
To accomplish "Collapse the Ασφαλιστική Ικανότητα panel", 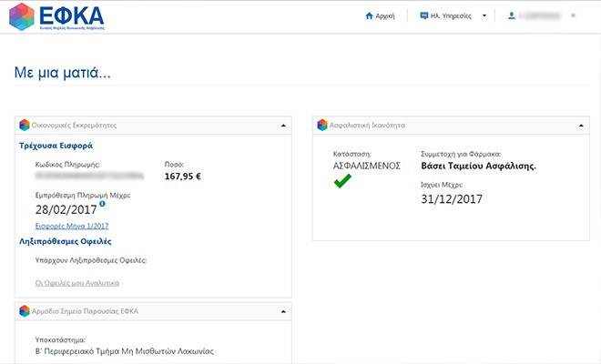I will (x=581, y=126).
